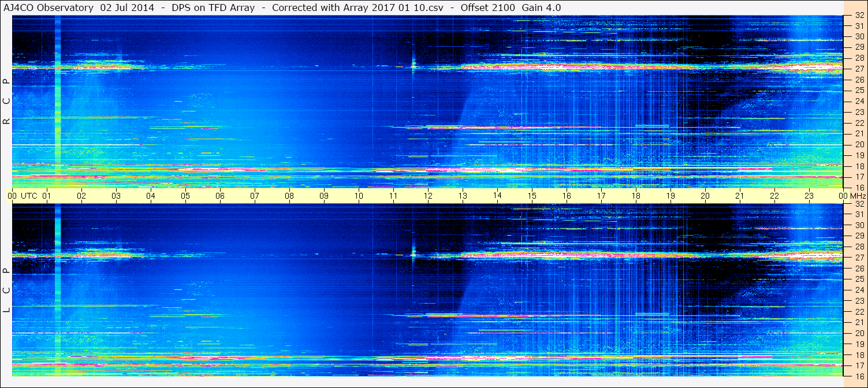Click the 21 MHz label of LCP panel
868x388 pixels.
pyautogui.click(x=859, y=322)
